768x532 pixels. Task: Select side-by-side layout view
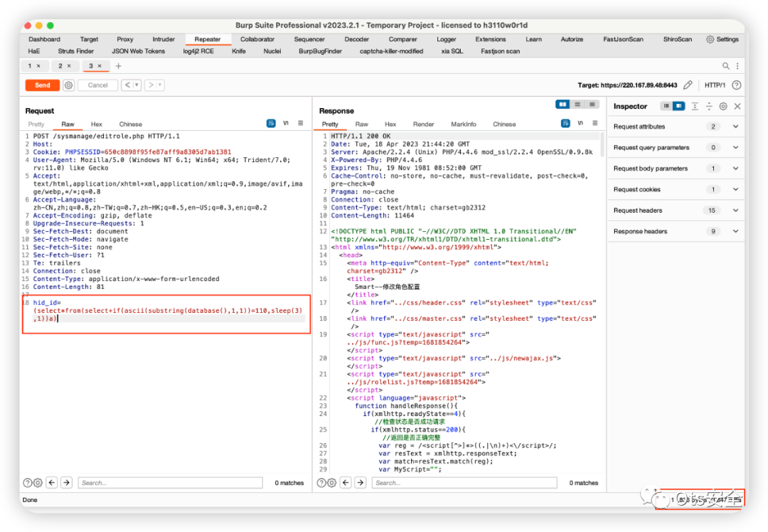pos(562,105)
